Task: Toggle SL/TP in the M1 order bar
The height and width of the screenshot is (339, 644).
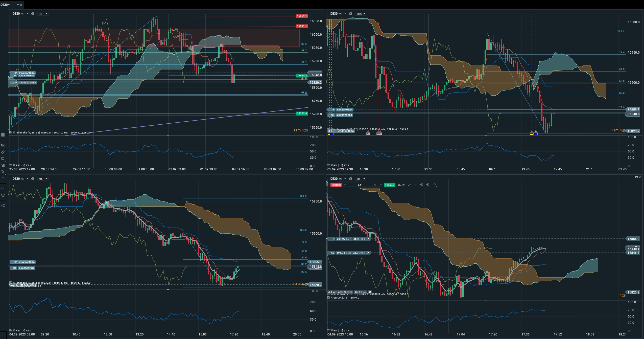Action: (401, 185)
